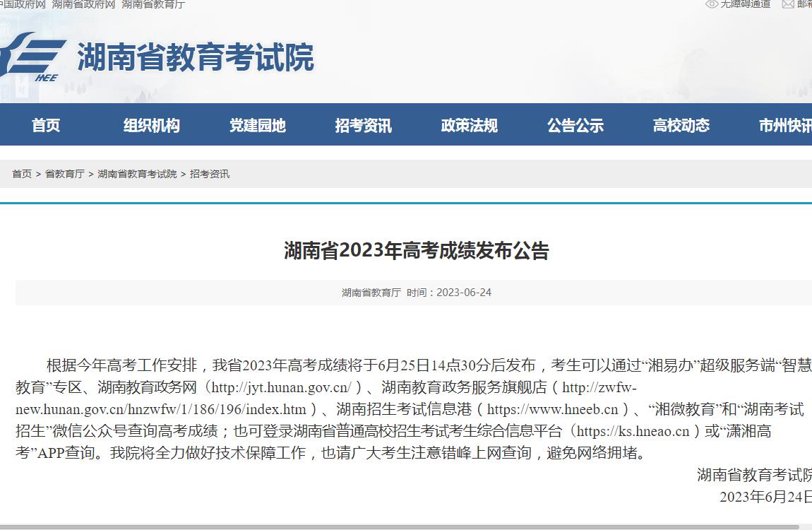Viewport: 812px width, 530px height.
Task: Click article title 湖南省2023年高考成绩发布公告
Action: 417,251
